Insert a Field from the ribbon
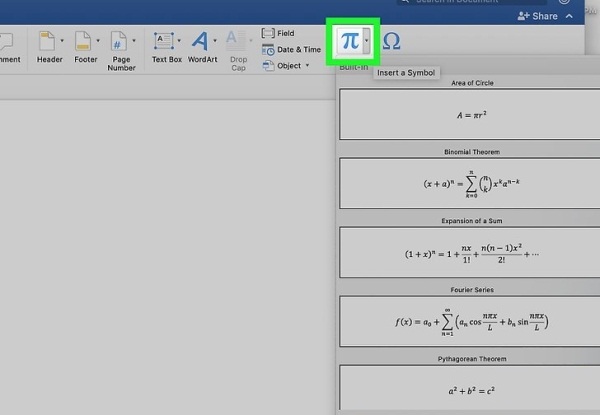The width and height of the screenshot is (600, 415). coord(285,33)
